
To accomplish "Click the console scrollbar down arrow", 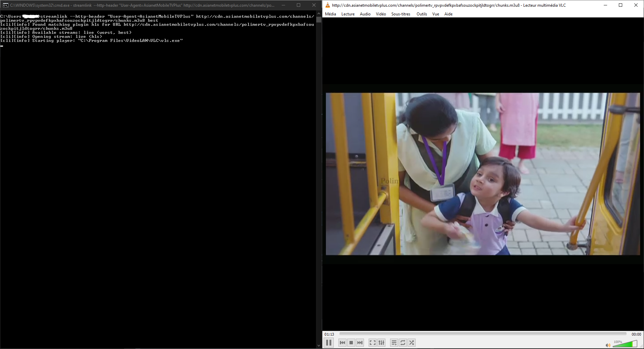I will pyautogui.click(x=318, y=345).
